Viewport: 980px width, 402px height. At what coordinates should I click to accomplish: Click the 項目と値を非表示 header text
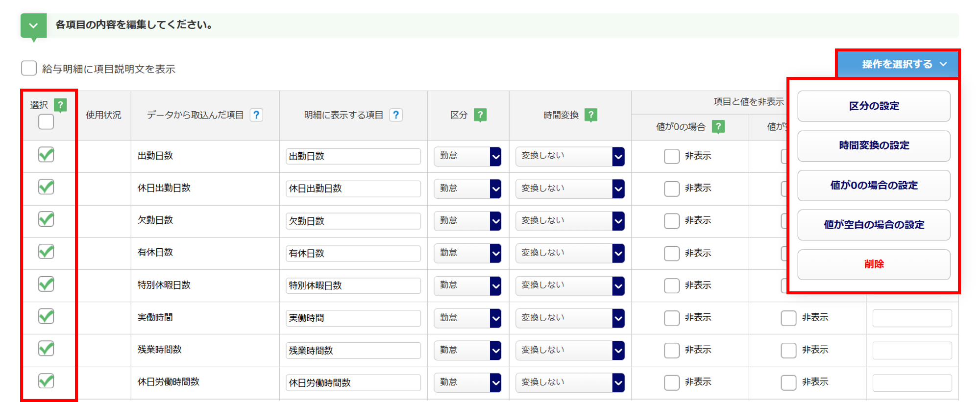coord(749,102)
